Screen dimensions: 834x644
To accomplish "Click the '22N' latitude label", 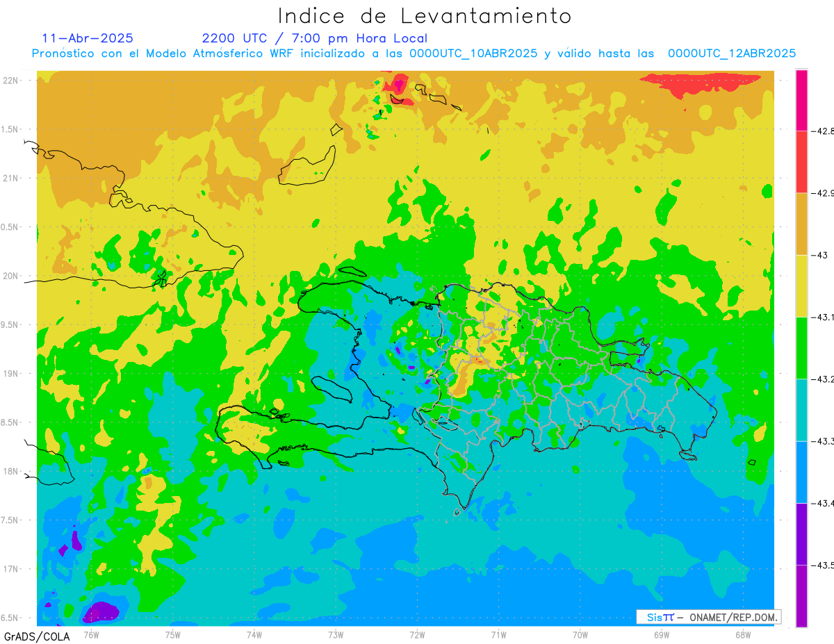I will [11, 81].
